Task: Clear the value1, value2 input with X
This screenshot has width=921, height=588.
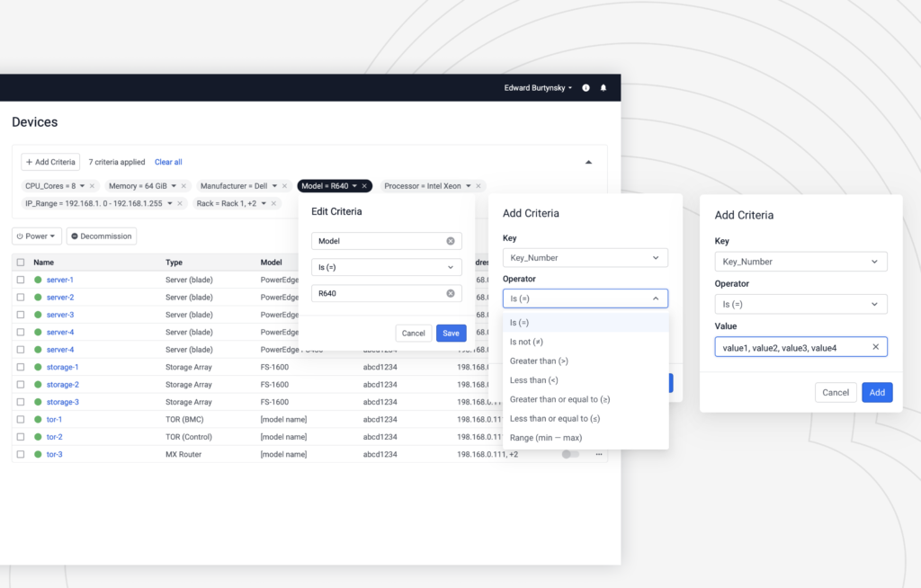Action: coord(875,347)
